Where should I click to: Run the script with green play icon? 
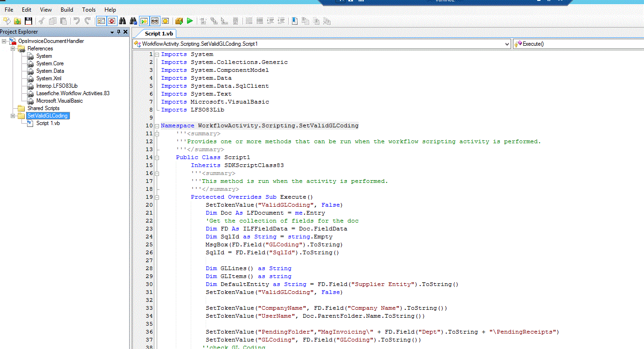pyautogui.click(x=189, y=21)
